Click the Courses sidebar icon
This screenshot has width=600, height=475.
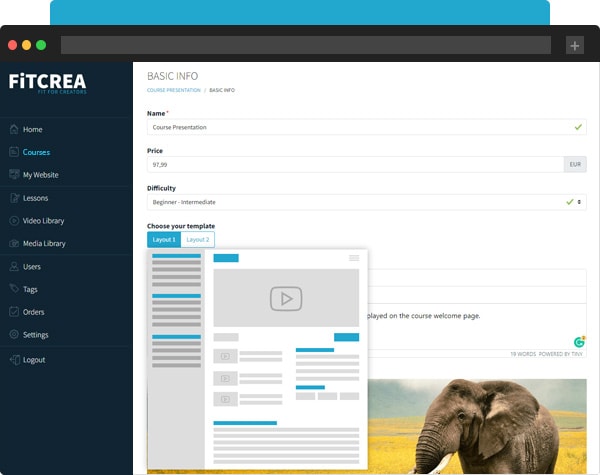point(14,152)
